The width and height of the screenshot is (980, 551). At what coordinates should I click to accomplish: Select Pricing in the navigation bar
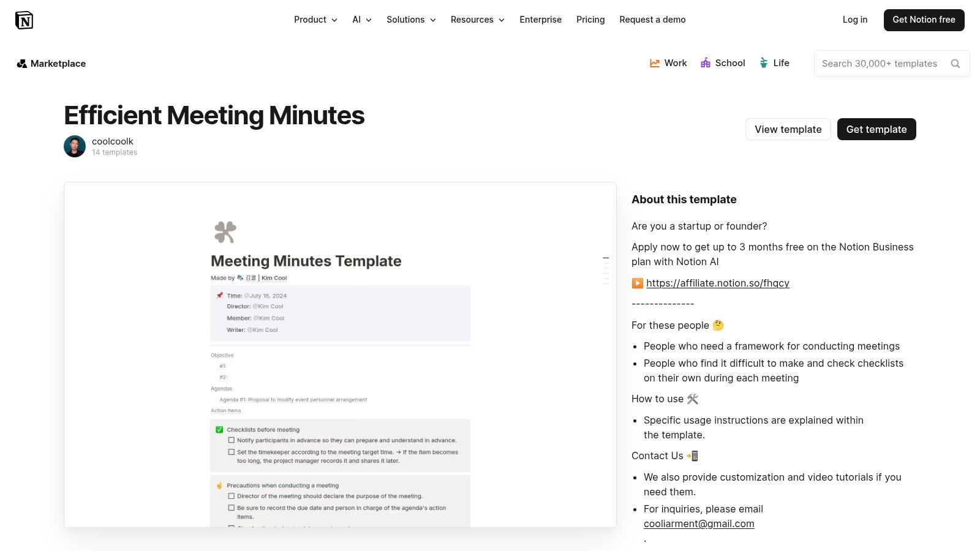click(x=590, y=20)
